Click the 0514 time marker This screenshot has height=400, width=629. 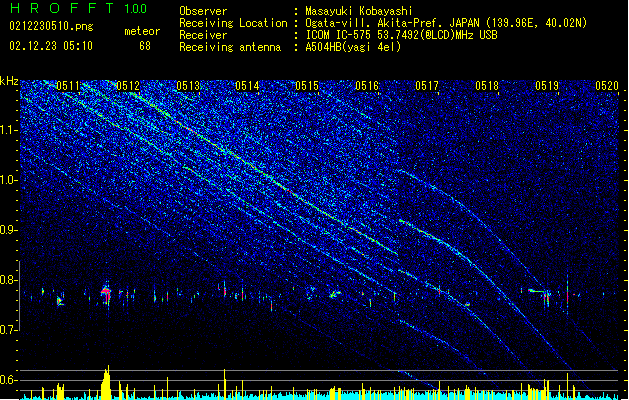click(247, 86)
